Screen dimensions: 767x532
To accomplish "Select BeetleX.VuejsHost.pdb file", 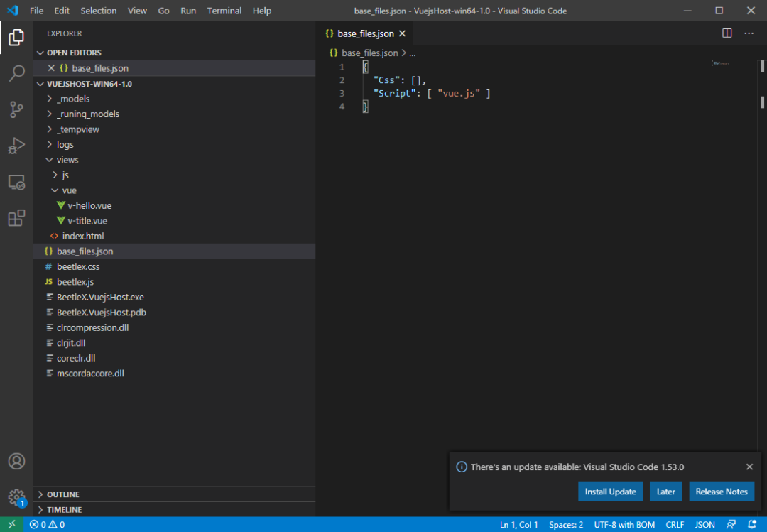I will coord(174,313).
